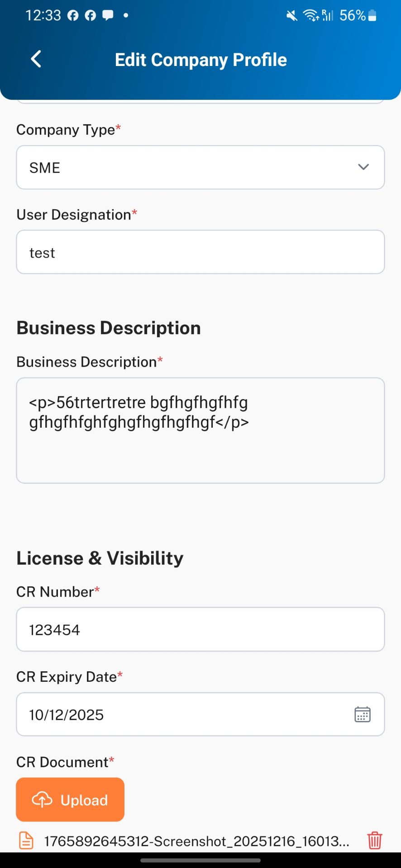Tap the first Facebook notification icon

click(73, 15)
